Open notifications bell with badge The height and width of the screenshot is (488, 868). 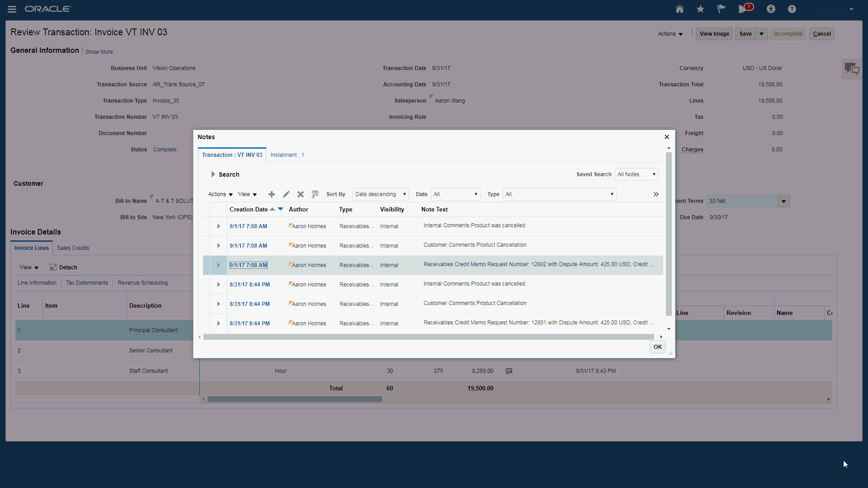tap(743, 9)
